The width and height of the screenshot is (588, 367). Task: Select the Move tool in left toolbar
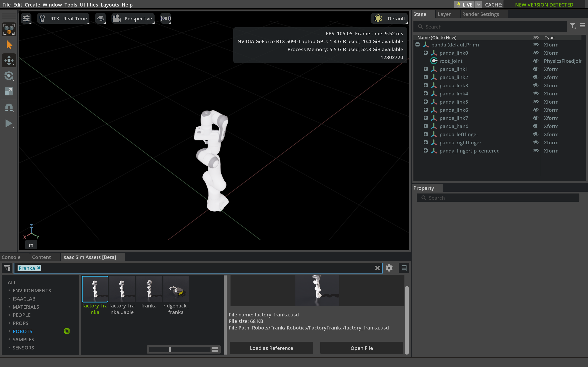click(x=9, y=60)
